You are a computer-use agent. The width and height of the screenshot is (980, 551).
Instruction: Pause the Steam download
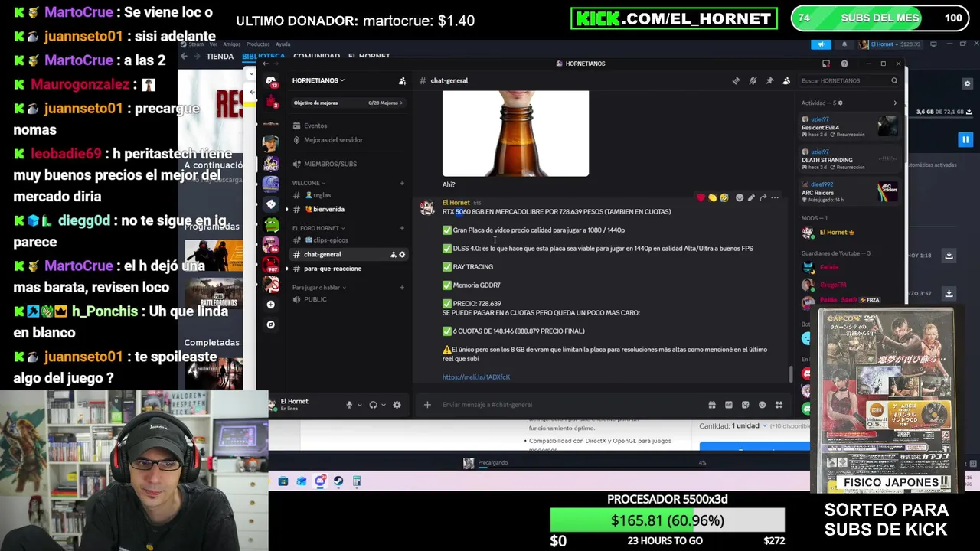965,140
